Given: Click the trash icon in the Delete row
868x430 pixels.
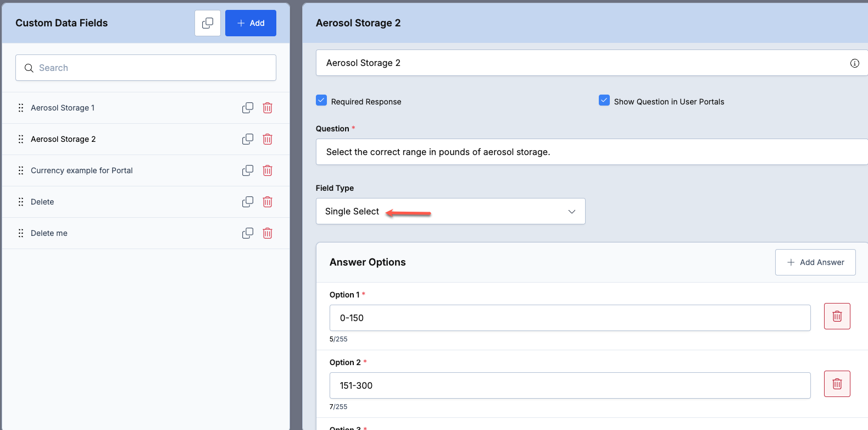Looking at the screenshot, I should tap(268, 202).
